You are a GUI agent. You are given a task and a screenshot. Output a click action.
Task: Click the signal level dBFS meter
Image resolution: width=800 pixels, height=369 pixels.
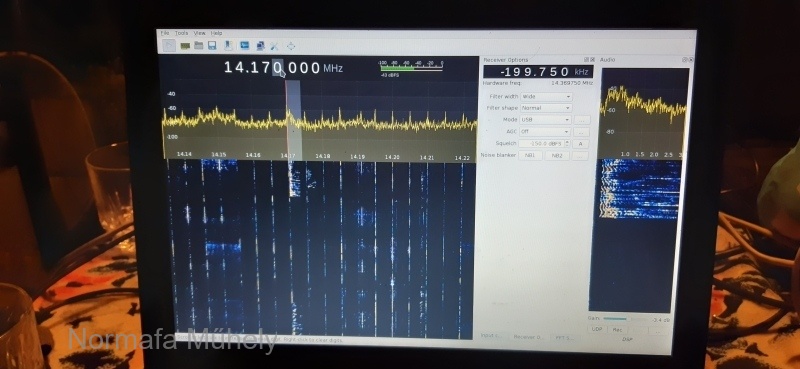pyautogui.click(x=411, y=68)
